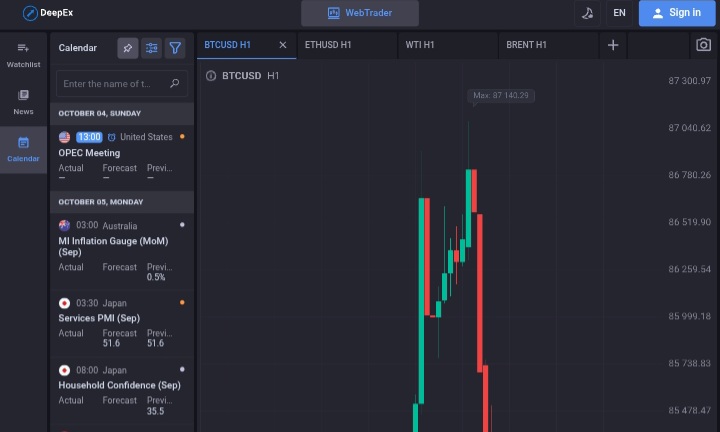
Task: Click Japan flag beside 08:00
Action: [64, 370]
